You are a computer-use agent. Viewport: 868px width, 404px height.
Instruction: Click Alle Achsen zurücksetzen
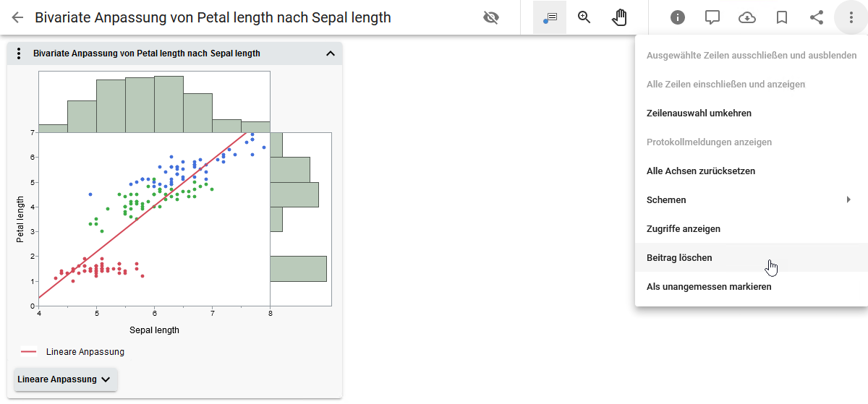(x=700, y=171)
